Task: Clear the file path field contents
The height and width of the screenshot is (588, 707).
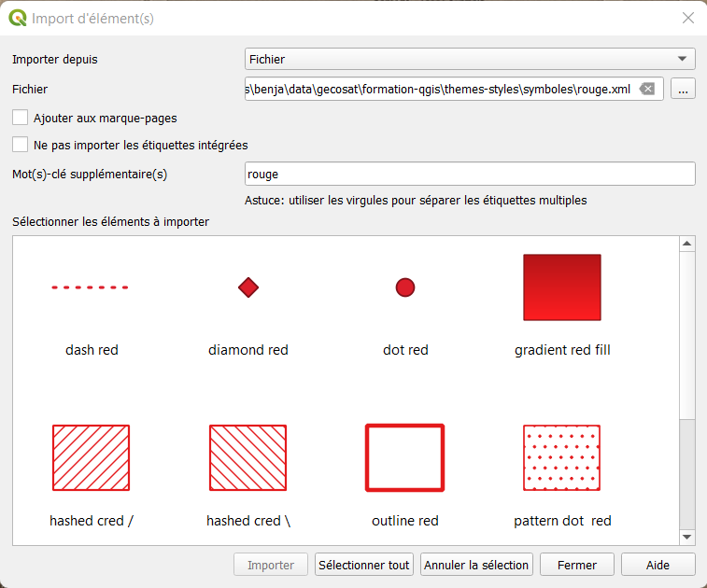Action: [x=647, y=90]
